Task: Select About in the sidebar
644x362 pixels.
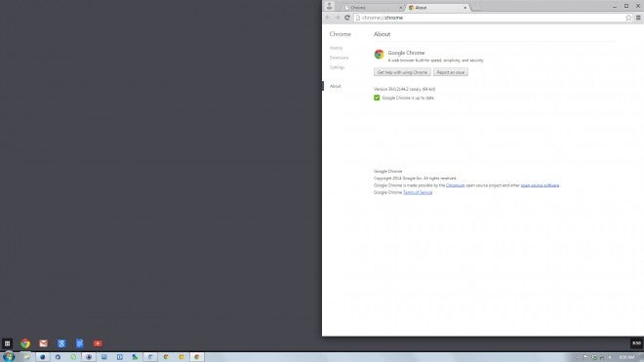Action: pos(335,86)
